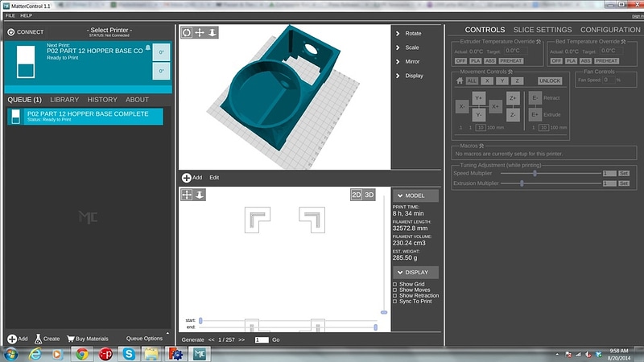Open the HELP menu
644x362 pixels.
[27, 15]
